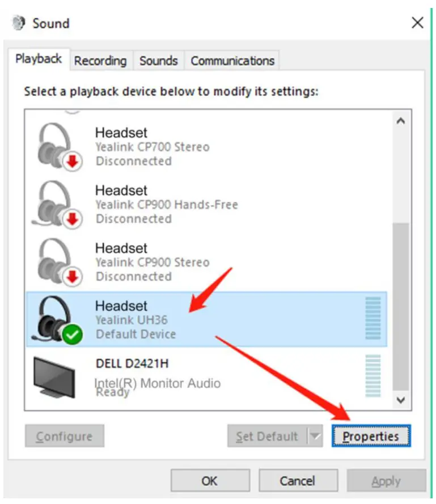Viewport: 436px width, 504px height.
Task: Click the Yealink CP900 Stereo headset icon
Action: click(59, 262)
